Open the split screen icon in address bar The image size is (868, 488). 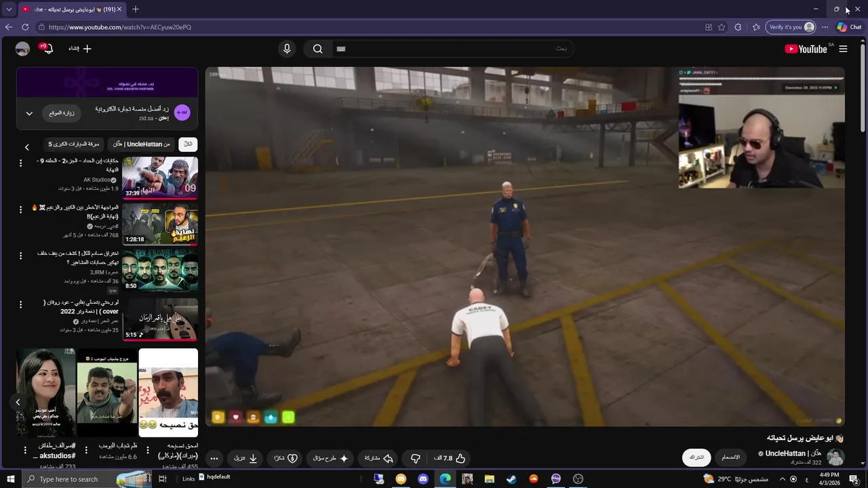click(709, 27)
